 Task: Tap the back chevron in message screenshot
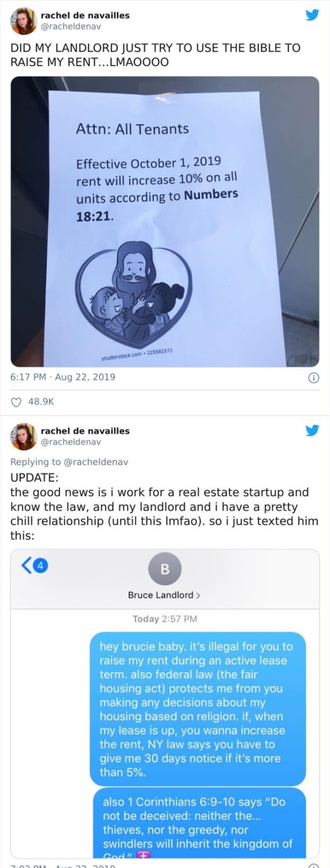coord(26,565)
